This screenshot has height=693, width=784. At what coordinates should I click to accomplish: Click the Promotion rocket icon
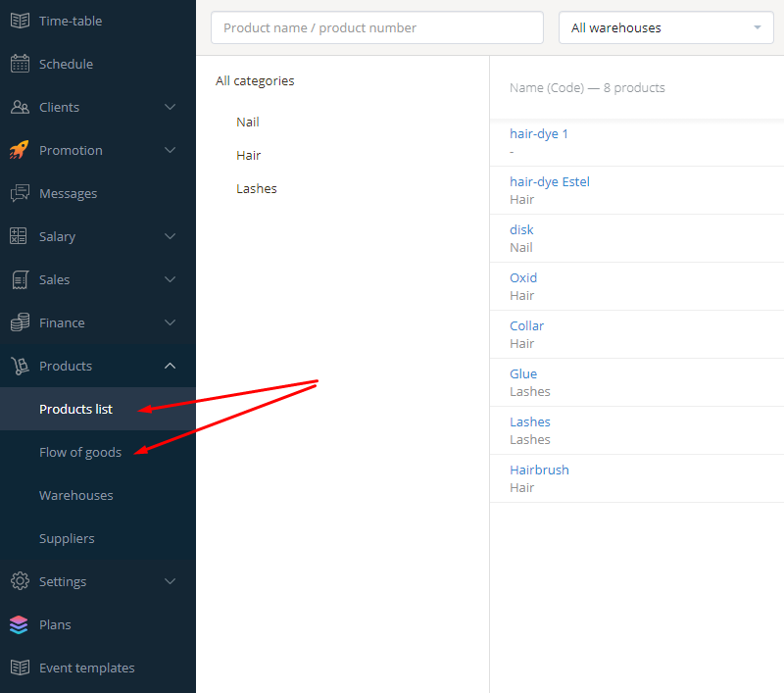pyautogui.click(x=20, y=150)
